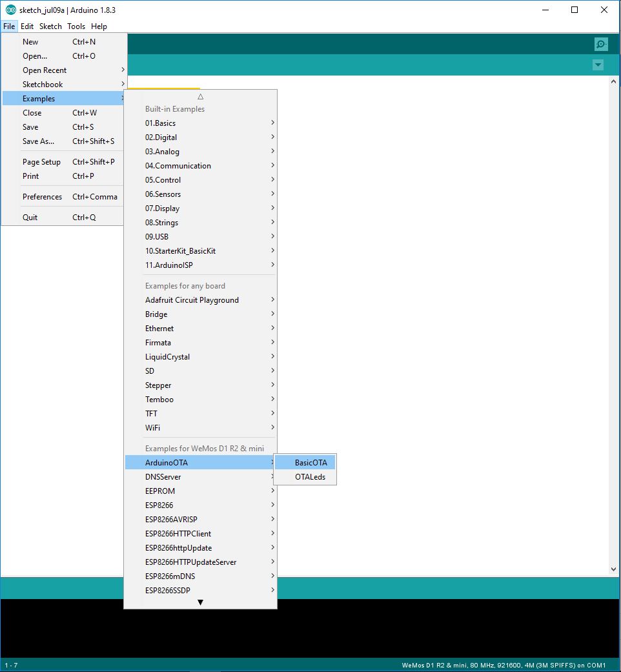The width and height of the screenshot is (621, 672).
Task: Click the Page Setup menu entry
Action: coord(41,162)
